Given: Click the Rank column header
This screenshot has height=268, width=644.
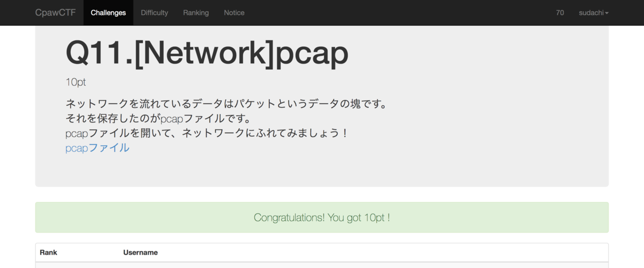Looking at the screenshot, I should click(x=48, y=252).
